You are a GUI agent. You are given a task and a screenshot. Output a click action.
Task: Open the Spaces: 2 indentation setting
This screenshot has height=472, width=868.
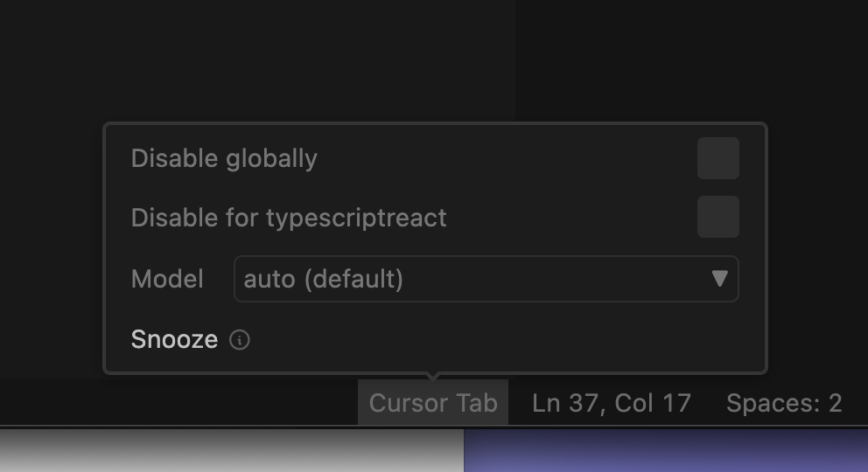[x=784, y=403]
